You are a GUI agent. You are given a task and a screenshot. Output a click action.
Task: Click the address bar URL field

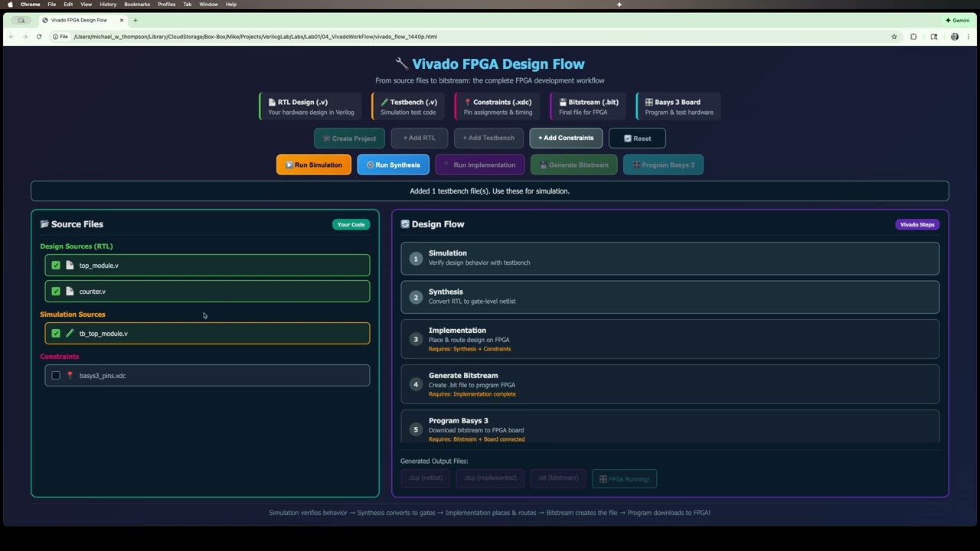click(x=475, y=37)
